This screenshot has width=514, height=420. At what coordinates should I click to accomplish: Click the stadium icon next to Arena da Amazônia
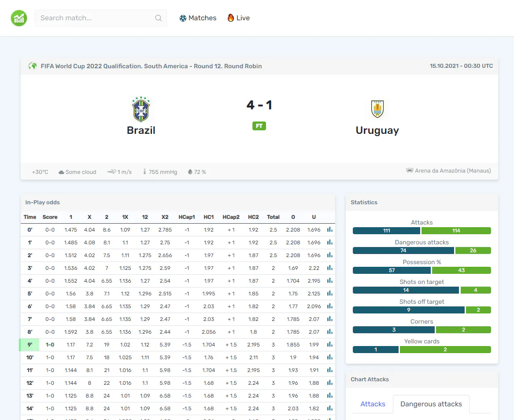410,170
